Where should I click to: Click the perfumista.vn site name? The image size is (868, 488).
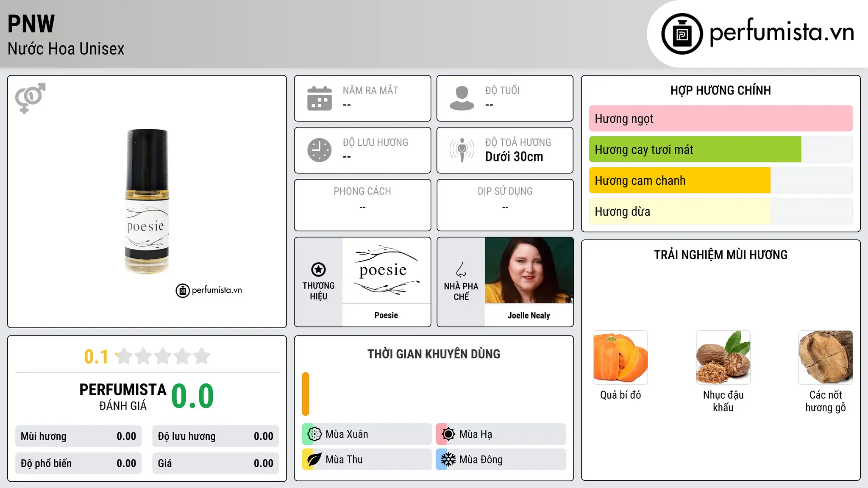782,32
